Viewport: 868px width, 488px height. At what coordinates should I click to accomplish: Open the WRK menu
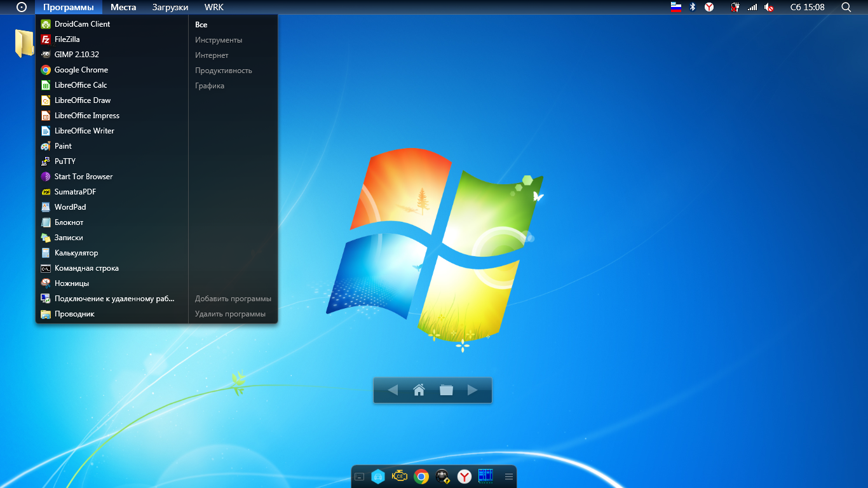pyautogui.click(x=214, y=7)
